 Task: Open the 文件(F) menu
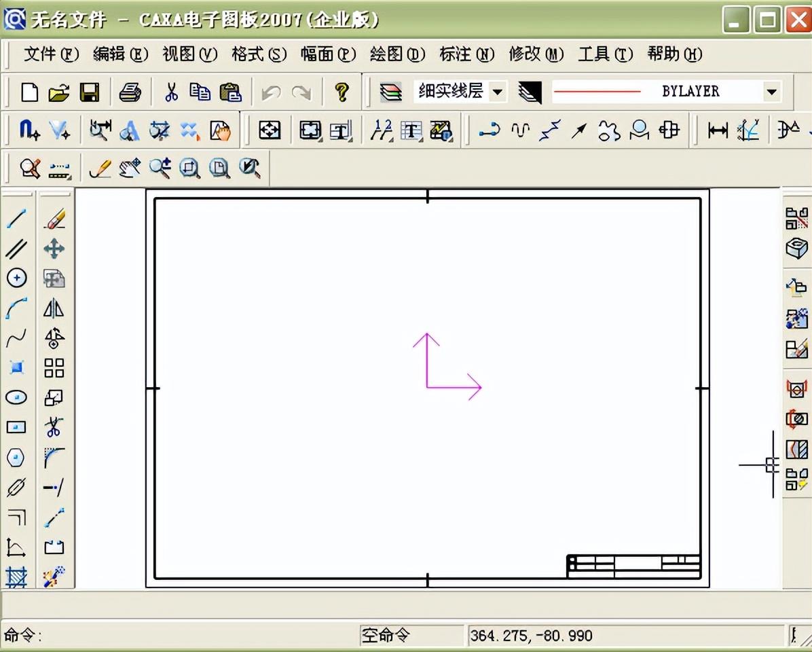point(52,54)
